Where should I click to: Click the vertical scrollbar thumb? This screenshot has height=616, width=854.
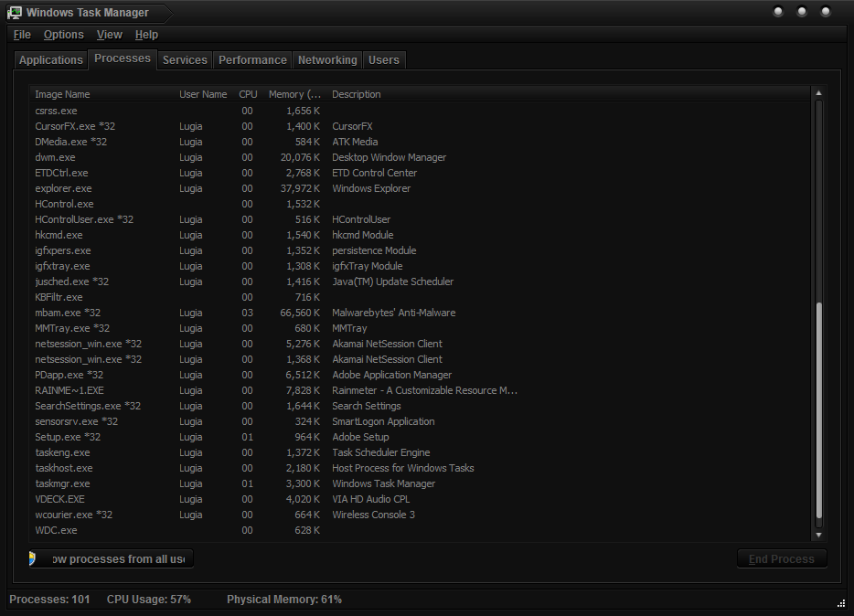coord(818,411)
